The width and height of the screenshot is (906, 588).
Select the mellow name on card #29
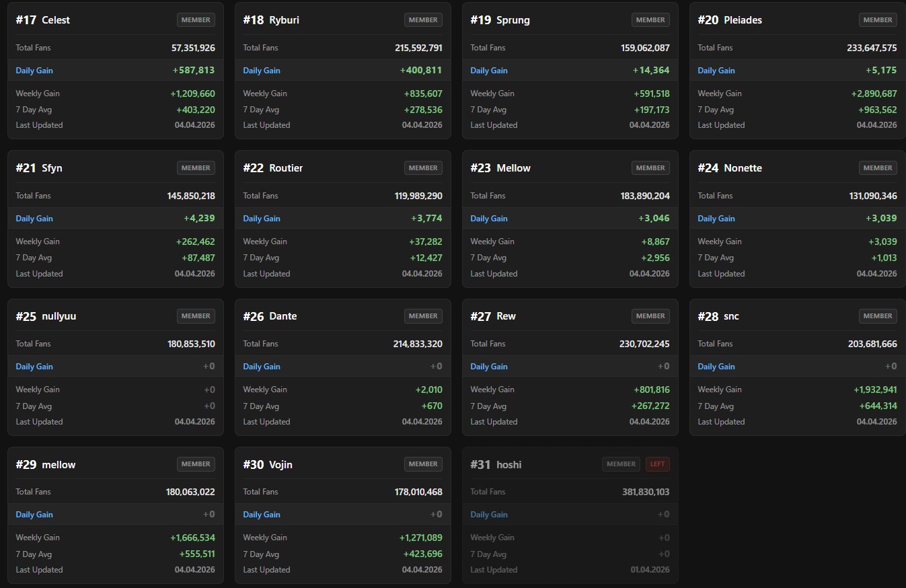(59, 465)
